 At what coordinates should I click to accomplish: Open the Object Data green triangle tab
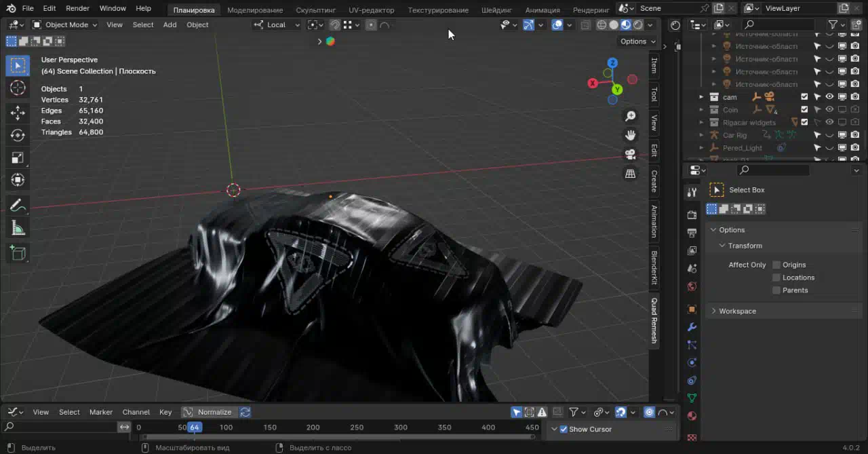[692, 398]
